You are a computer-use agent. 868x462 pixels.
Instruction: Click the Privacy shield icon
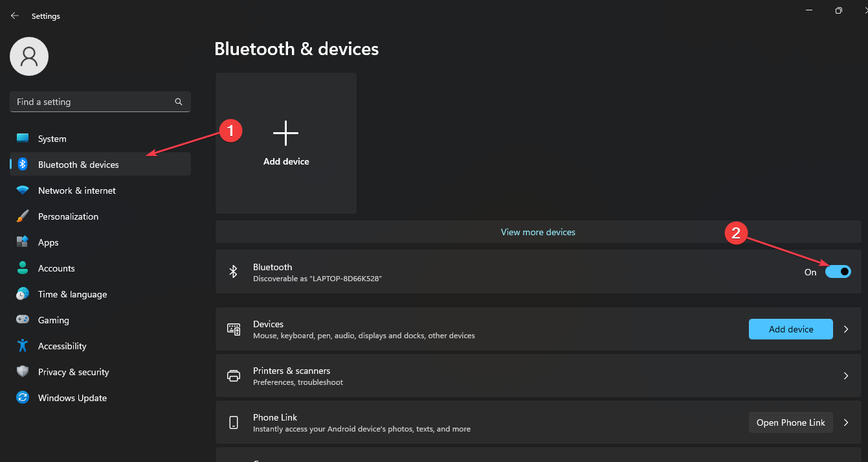[23, 372]
